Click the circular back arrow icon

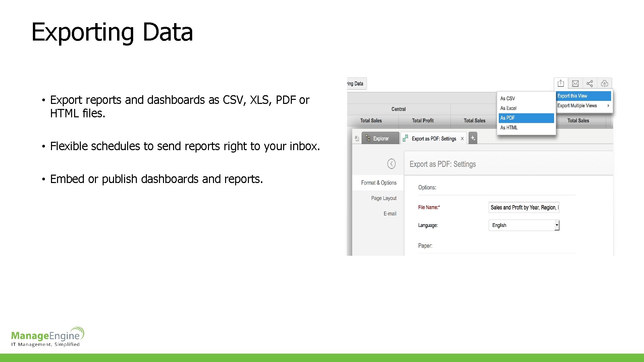pyautogui.click(x=391, y=164)
